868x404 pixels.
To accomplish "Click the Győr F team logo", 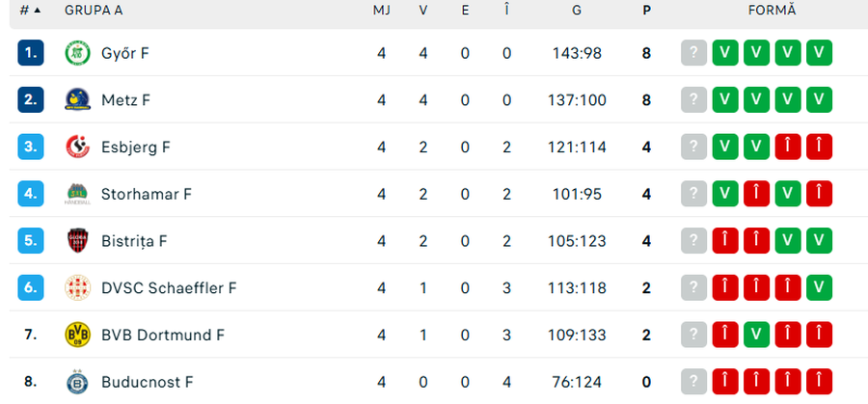I will pos(77,53).
